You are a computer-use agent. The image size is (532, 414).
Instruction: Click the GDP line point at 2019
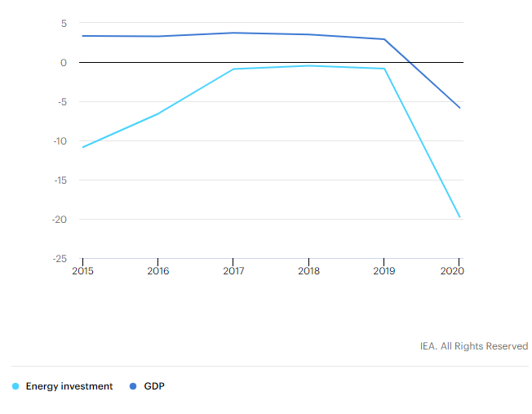click(384, 39)
